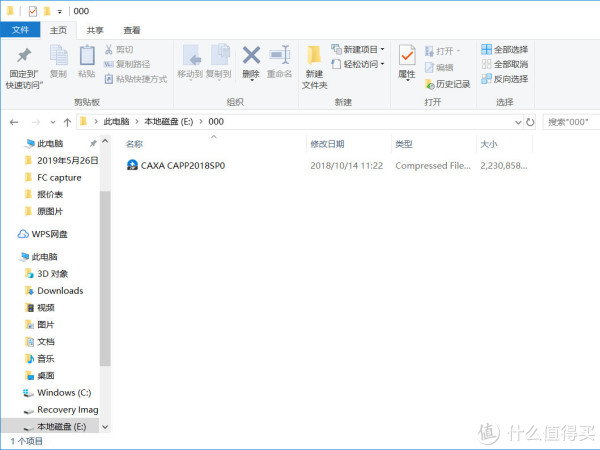Image resolution: width=600 pixels, height=450 pixels.
Task: Open the Move to (移动到) command
Action: tap(190, 61)
